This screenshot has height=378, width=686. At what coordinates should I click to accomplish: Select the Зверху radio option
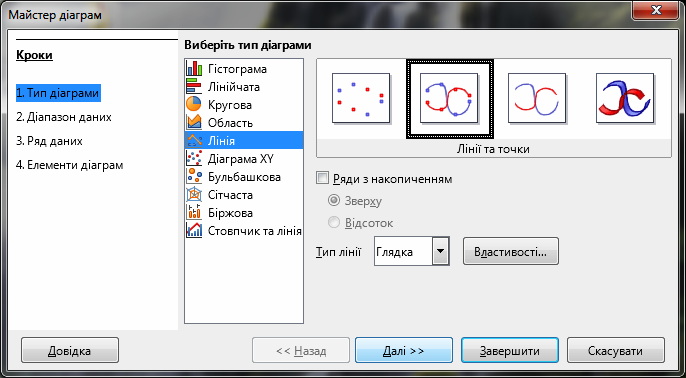tap(334, 201)
